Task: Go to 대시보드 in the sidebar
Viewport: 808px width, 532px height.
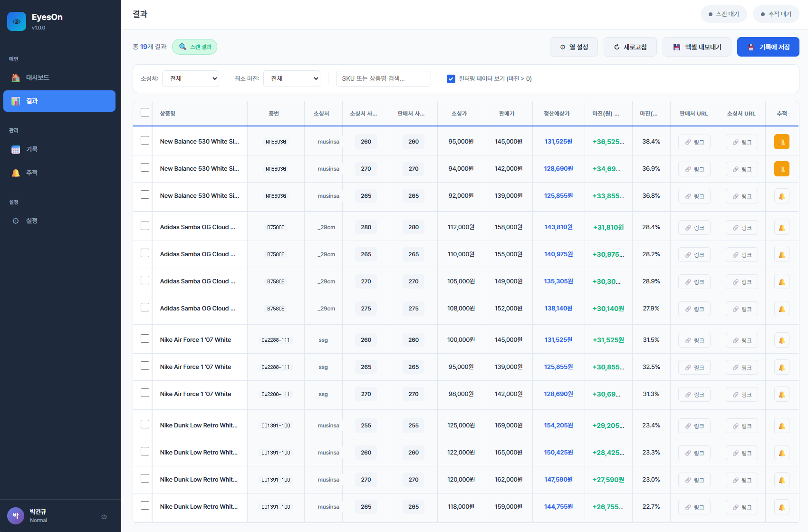Action: pyautogui.click(x=38, y=77)
